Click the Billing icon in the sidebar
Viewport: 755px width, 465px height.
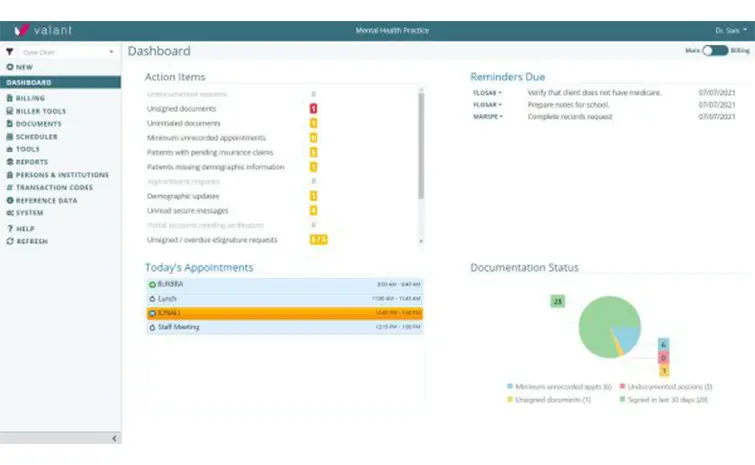(x=9, y=98)
